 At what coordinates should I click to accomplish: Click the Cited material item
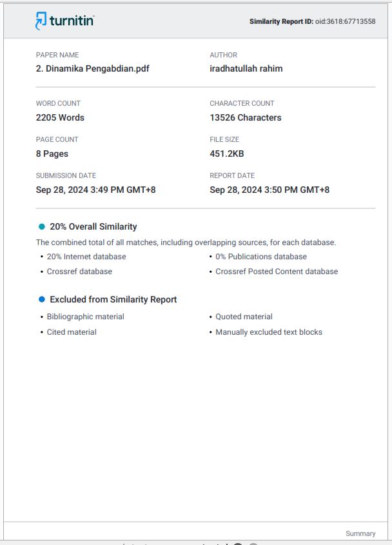point(72,332)
